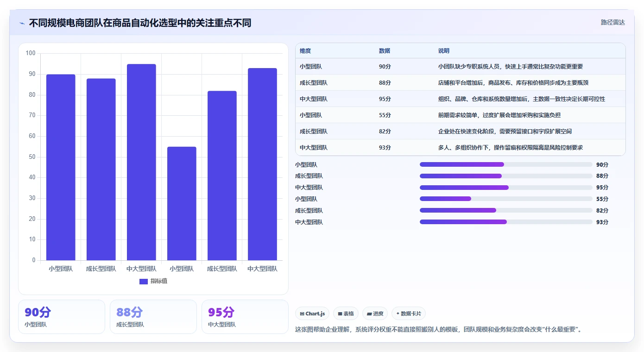Click the 表格 tag chip
The height and width of the screenshot is (352, 644).
pos(346,314)
